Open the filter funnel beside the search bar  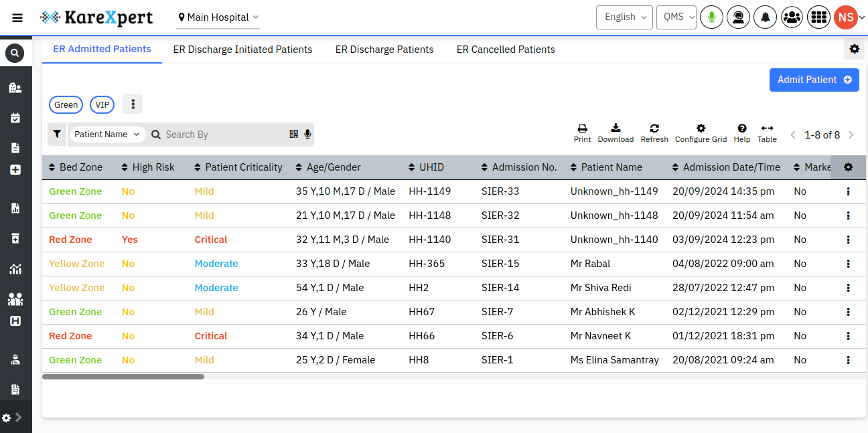[x=57, y=134]
